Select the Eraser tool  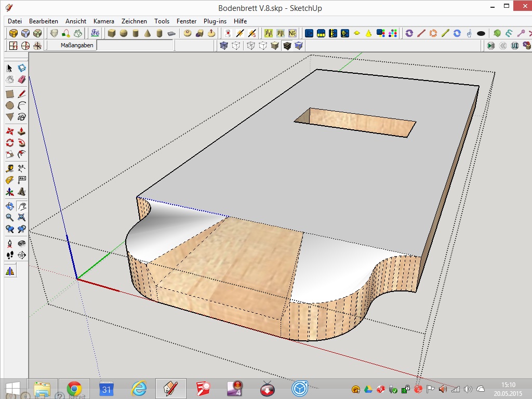point(22,79)
